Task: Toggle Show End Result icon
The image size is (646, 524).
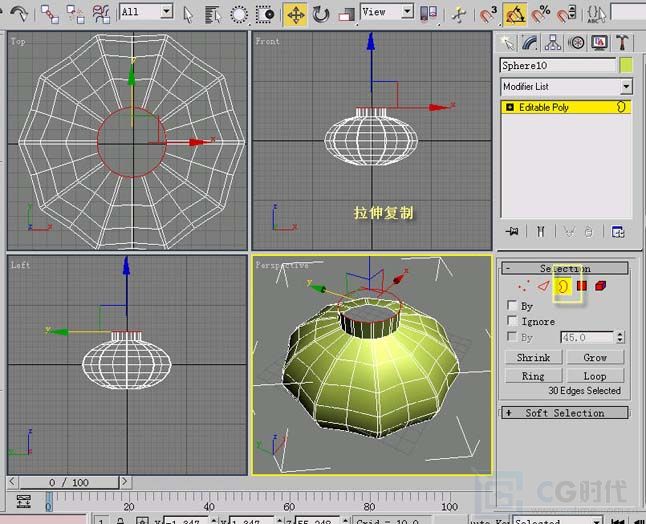Action: [x=541, y=232]
